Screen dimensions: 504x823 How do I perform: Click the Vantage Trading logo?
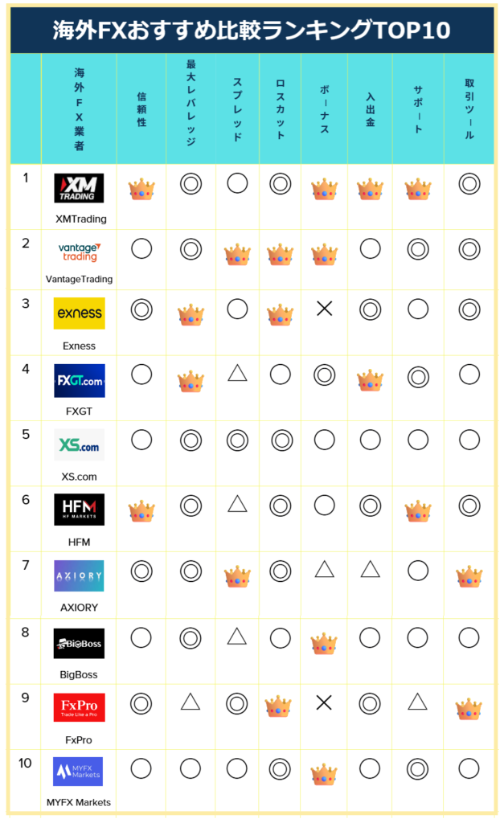pos(79,252)
